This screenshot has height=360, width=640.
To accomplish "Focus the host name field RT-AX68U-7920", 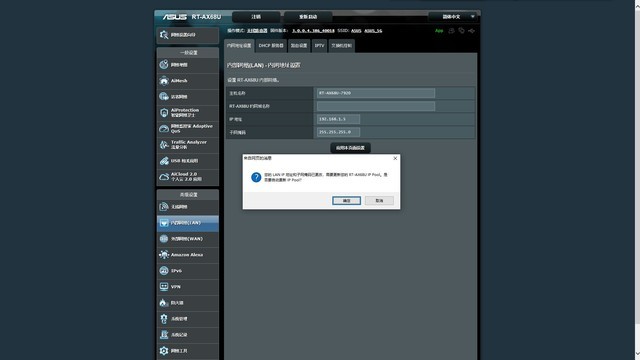I will pos(376,93).
